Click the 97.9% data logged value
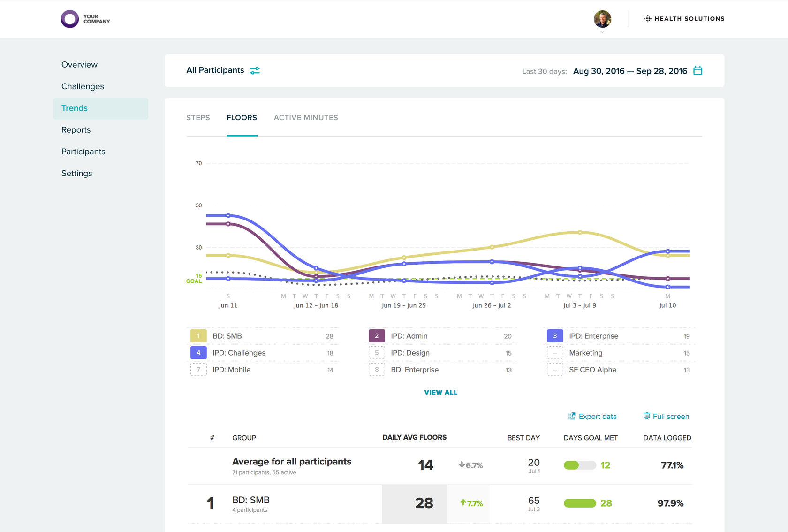Image resolution: width=788 pixels, height=532 pixels. coord(670,503)
